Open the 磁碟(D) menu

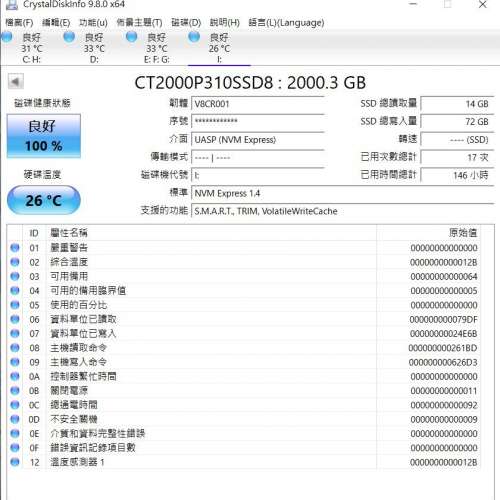coord(186,23)
